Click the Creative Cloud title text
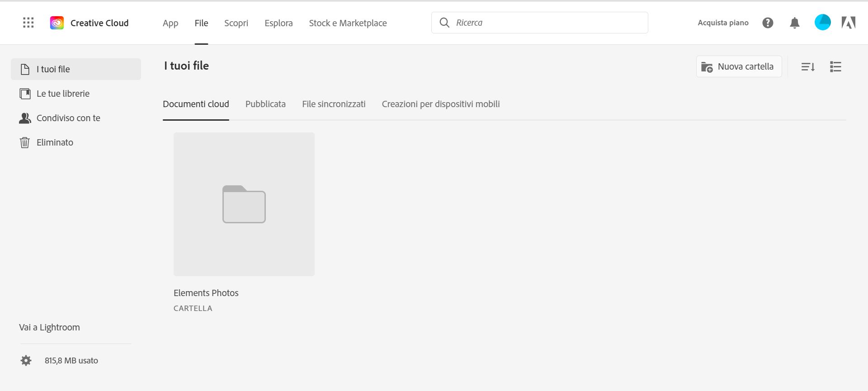This screenshot has height=391, width=868. (99, 23)
